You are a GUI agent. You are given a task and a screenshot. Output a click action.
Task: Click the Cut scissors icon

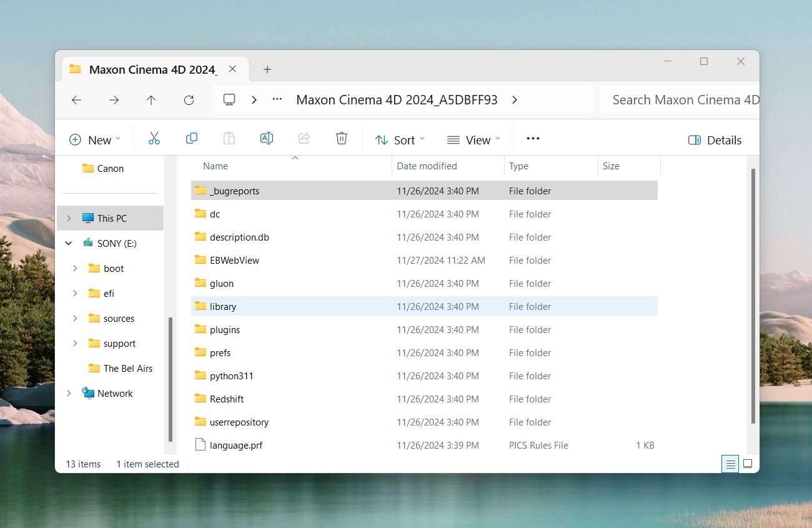tap(154, 139)
